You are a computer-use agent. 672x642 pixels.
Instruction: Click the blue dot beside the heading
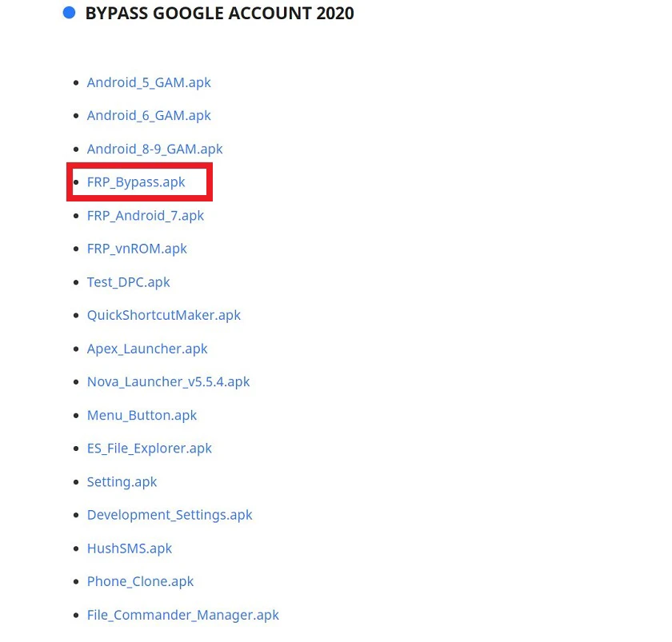(x=69, y=13)
